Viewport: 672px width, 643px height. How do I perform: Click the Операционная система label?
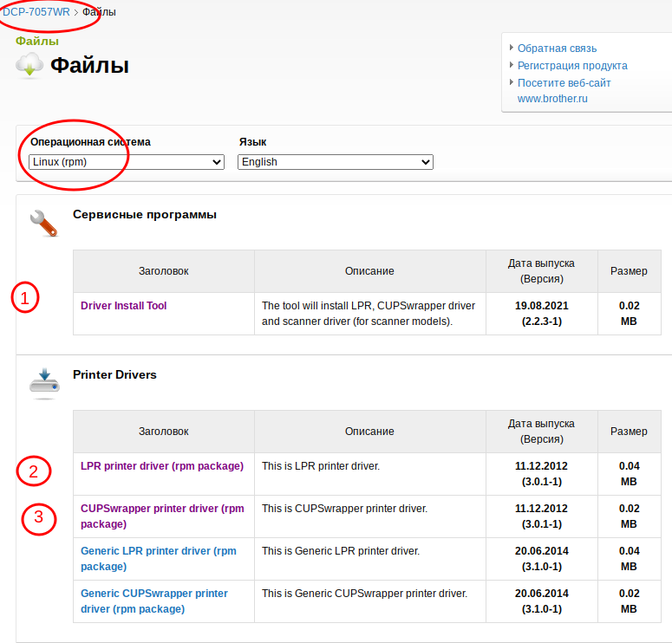pos(90,142)
